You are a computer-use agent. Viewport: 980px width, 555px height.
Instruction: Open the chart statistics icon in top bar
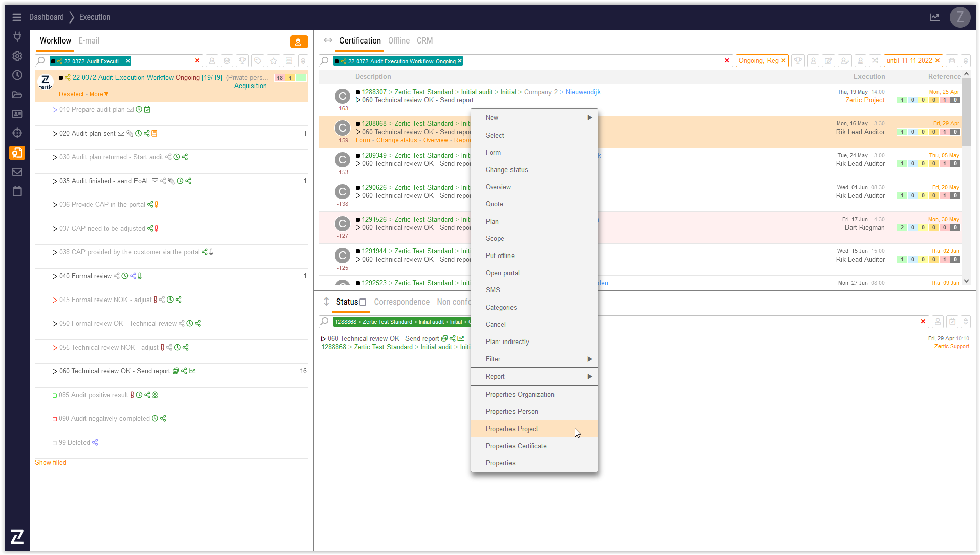[x=934, y=17]
